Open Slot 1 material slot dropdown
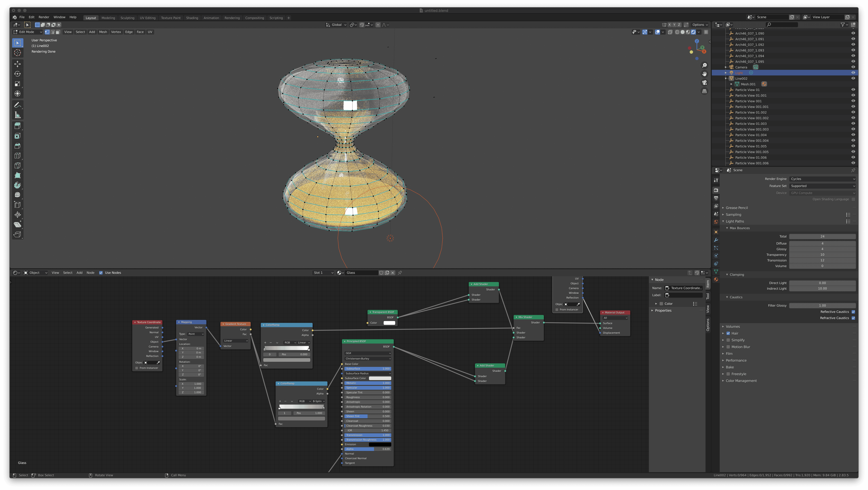 323,273
